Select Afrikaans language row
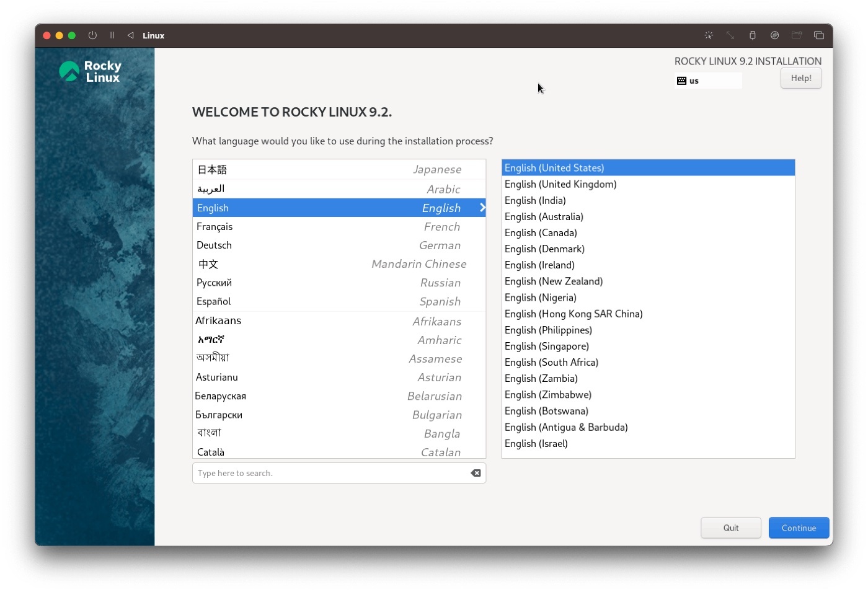 (339, 320)
